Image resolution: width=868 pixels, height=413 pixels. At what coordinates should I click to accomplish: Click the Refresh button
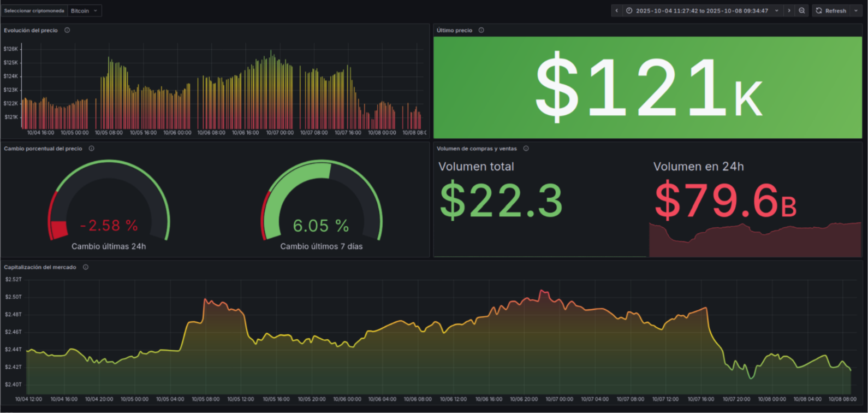point(831,11)
